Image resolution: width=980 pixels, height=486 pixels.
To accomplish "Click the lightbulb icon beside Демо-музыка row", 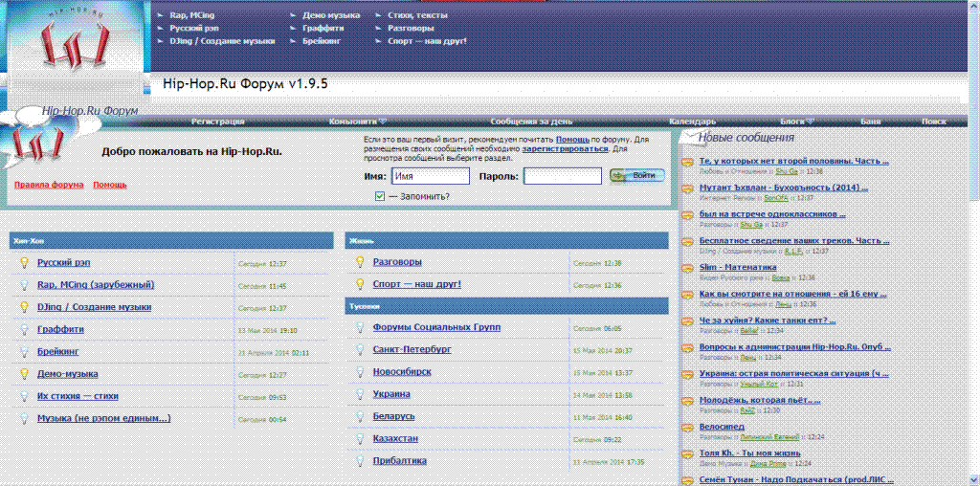I will (24, 373).
